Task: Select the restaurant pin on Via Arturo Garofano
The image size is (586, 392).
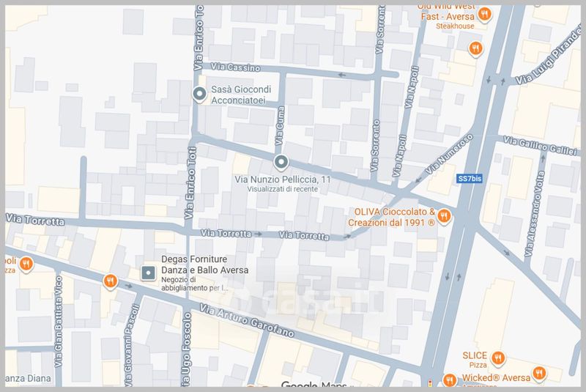Action: pyautogui.click(x=111, y=281)
